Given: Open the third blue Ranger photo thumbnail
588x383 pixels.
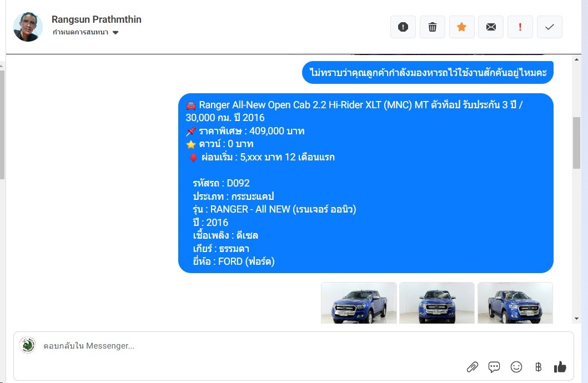Looking at the screenshot, I should 515,303.
